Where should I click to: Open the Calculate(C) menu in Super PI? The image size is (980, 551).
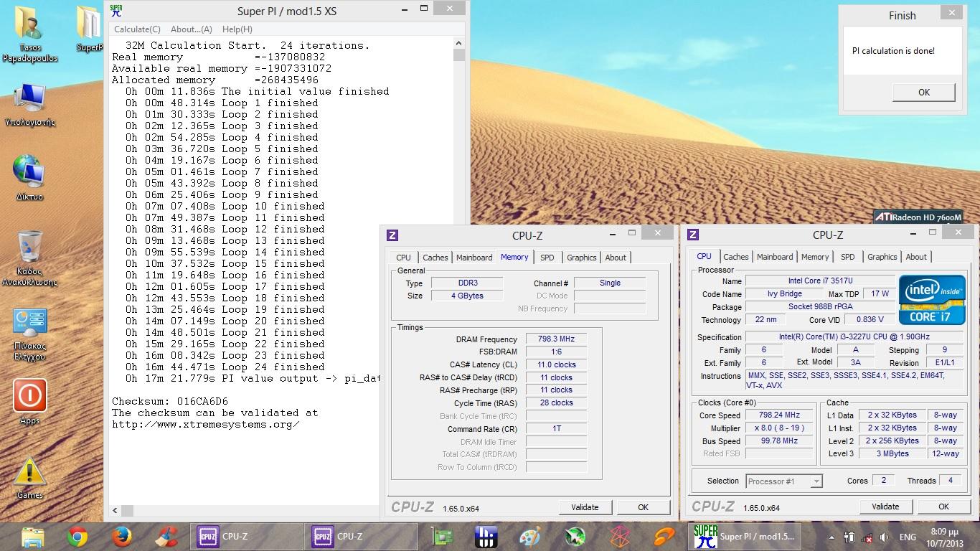137,29
